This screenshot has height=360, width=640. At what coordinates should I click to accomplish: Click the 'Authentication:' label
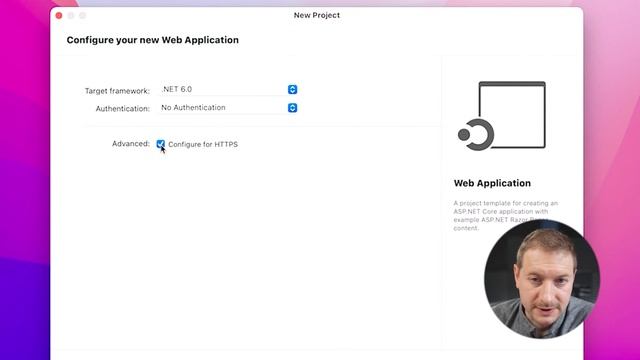click(122, 109)
